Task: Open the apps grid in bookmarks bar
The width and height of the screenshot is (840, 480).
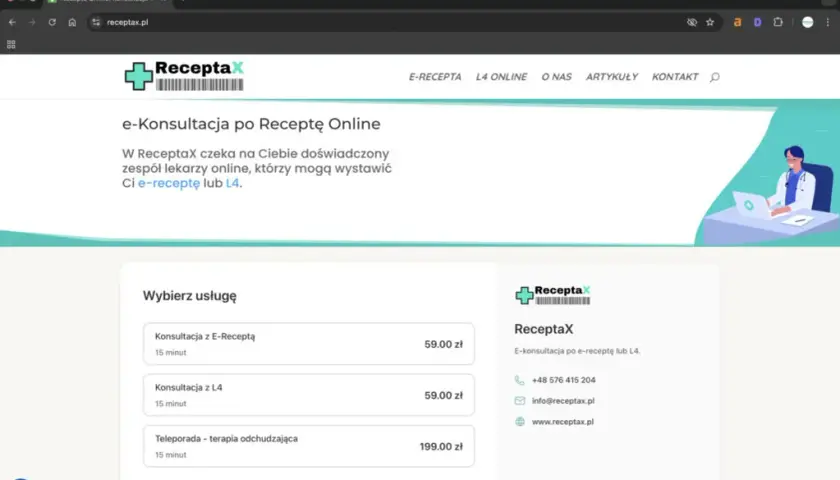Action: point(11,44)
